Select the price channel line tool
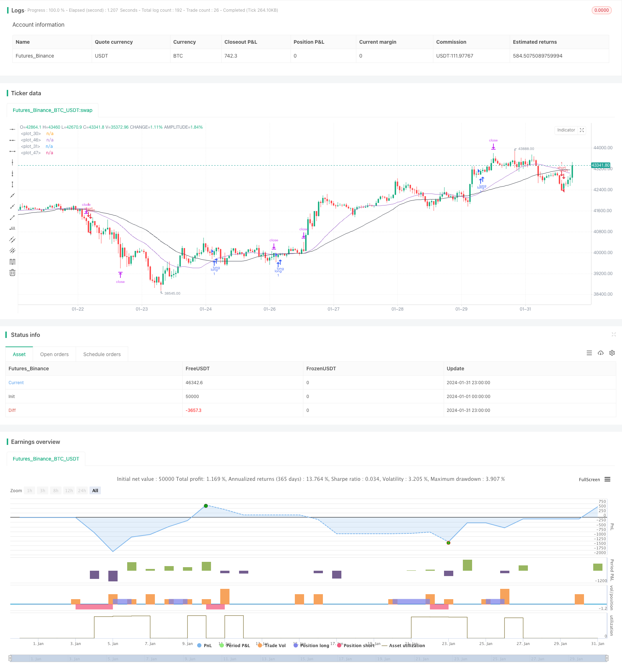 pyautogui.click(x=12, y=240)
